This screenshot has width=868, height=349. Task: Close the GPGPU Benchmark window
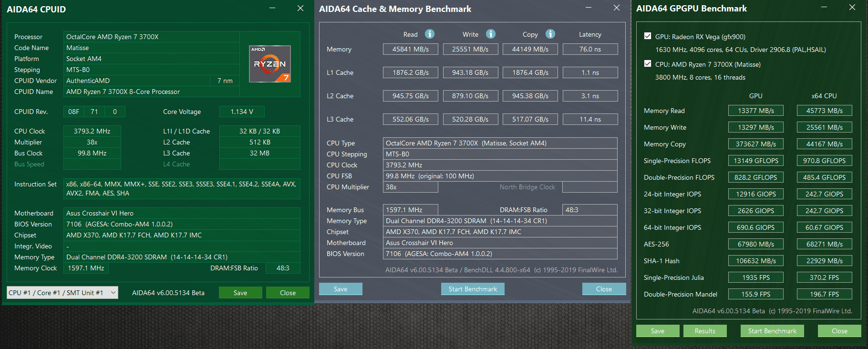pos(852,7)
